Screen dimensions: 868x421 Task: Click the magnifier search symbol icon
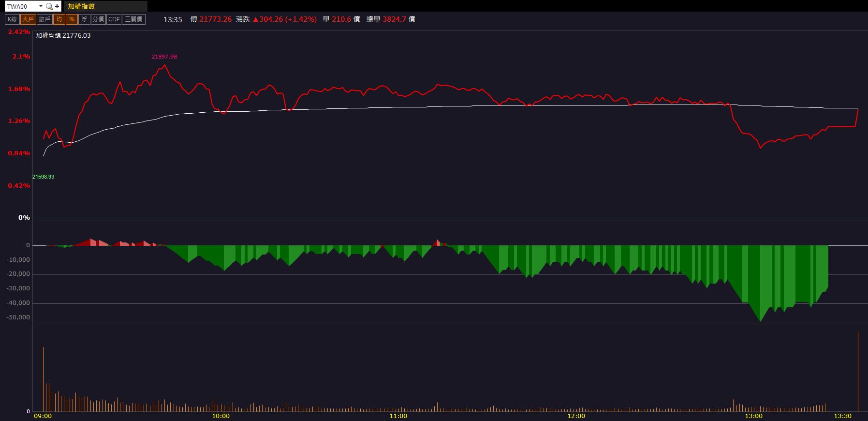point(49,6)
